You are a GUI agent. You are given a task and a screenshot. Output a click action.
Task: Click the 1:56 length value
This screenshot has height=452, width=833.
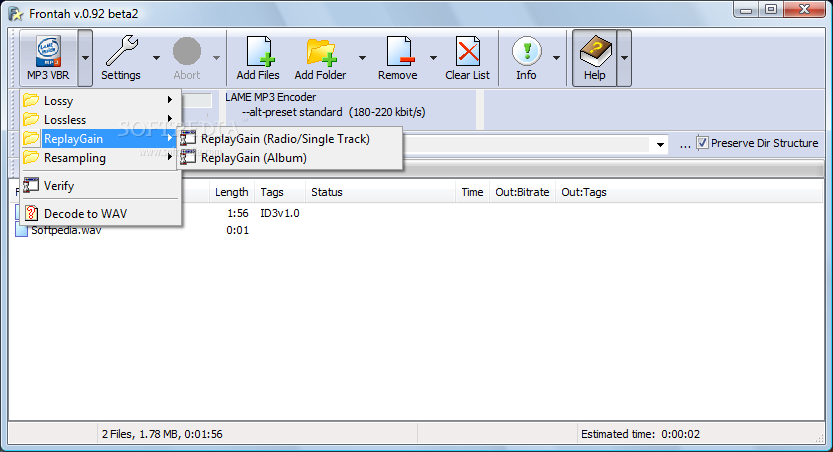[237, 213]
